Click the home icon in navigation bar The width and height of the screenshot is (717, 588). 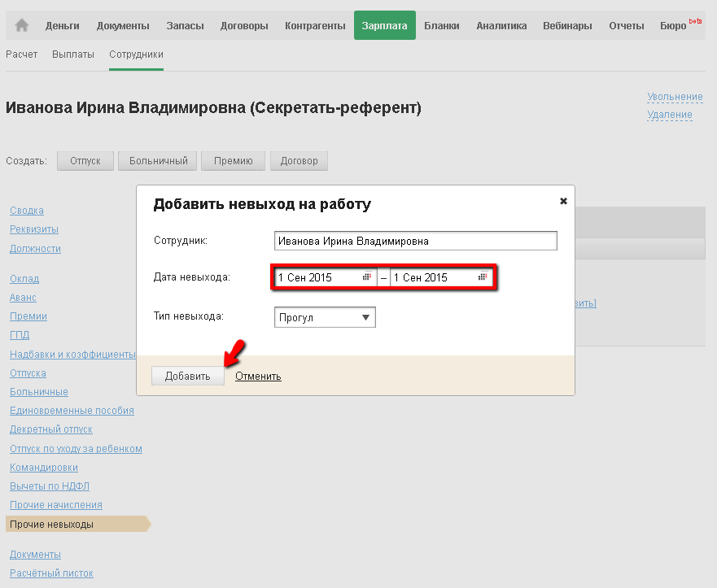pyautogui.click(x=22, y=25)
